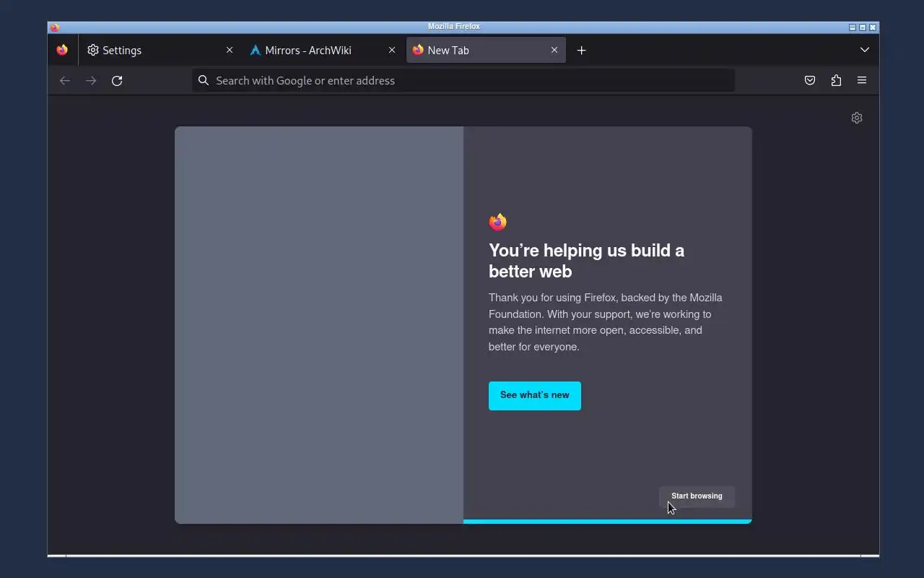924x578 pixels.
Task: Open the Extensions puzzle icon
Action: pyautogui.click(x=836, y=80)
